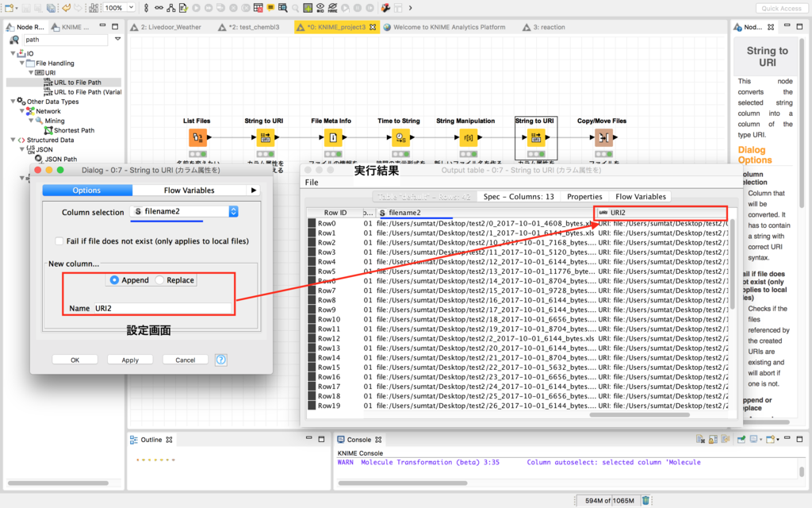This screenshot has width=812, height=508.
Task: Click the Scroll Lock console icon
Action: (x=713, y=440)
